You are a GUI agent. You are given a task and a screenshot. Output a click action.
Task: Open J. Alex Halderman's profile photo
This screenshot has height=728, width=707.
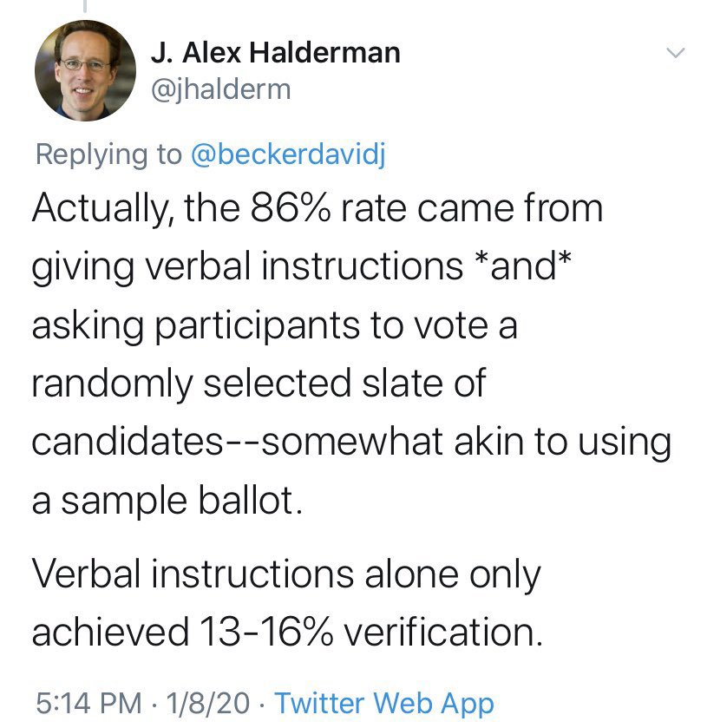click(x=85, y=70)
